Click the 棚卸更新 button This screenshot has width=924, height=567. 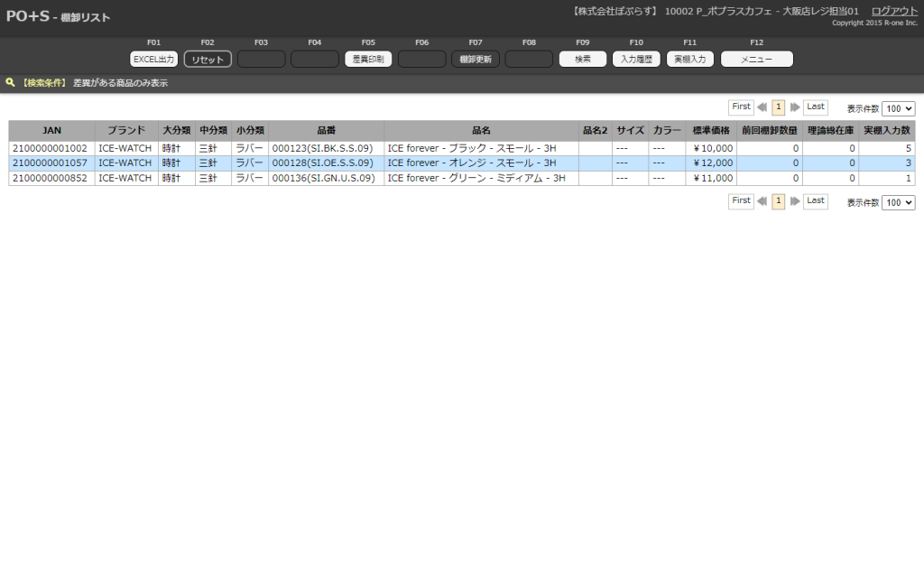click(476, 60)
